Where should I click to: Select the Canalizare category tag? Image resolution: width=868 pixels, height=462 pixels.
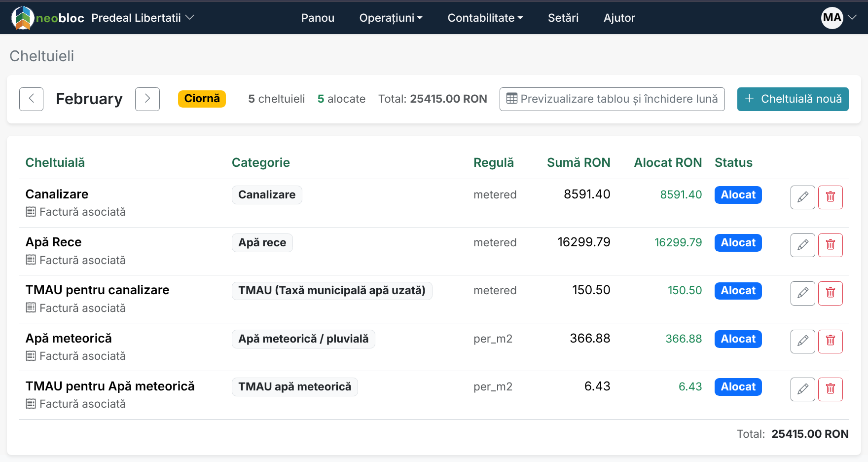click(x=267, y=195)
